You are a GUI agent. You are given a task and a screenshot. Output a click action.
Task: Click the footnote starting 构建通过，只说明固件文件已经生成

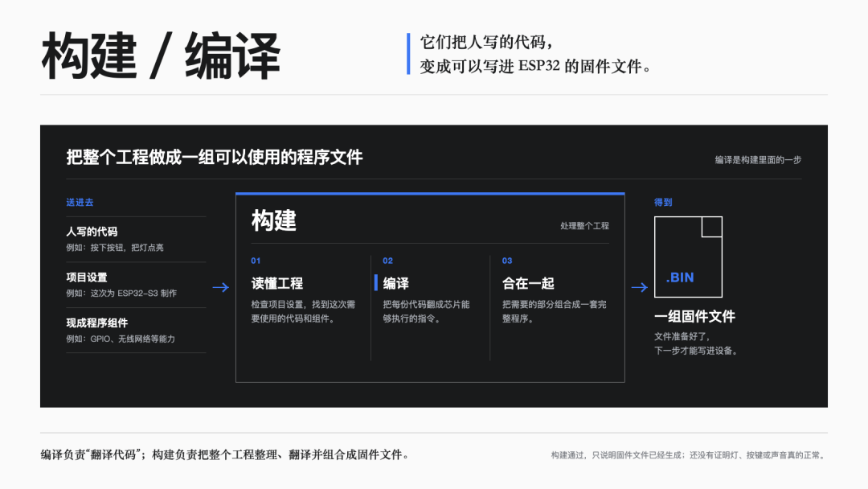pyautogui.click(x=690, y=455)
